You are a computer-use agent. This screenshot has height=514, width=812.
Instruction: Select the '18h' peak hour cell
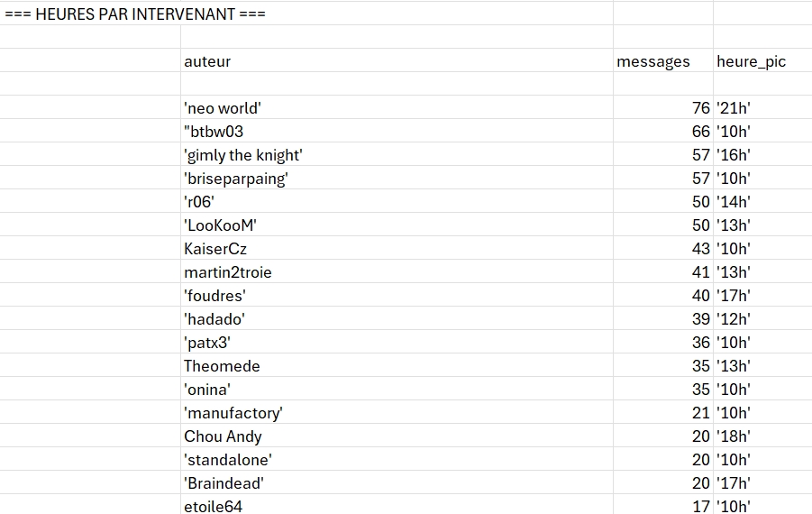pos(734,436)
